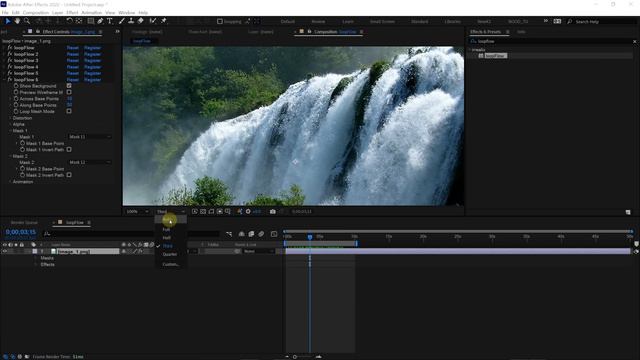Screen dimensions: 640x360
Task: Select the Roto Brush tool
Action: pyautogui.click(x=153, y=21)
